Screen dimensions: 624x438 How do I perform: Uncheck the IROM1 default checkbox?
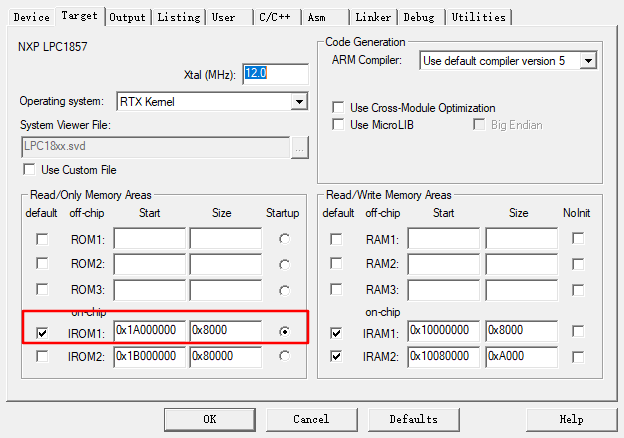coord(42,333)
